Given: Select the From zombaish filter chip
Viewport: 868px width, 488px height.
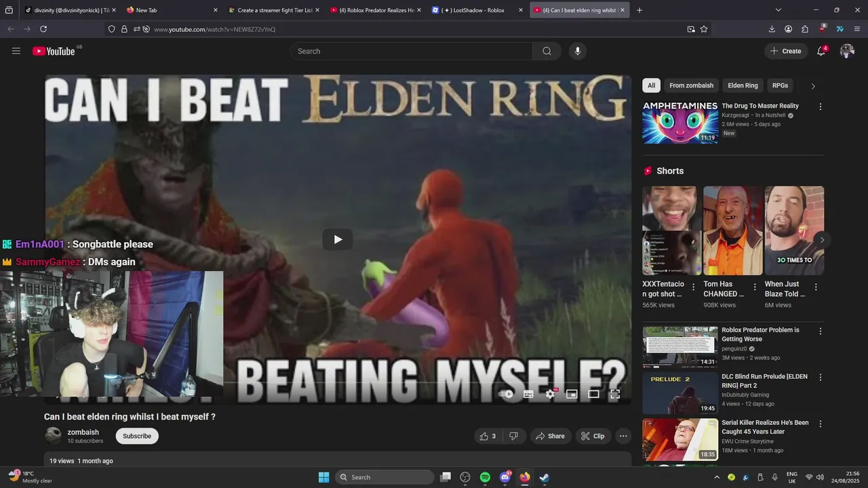Looking at the screenshot, I should (691, 85).
